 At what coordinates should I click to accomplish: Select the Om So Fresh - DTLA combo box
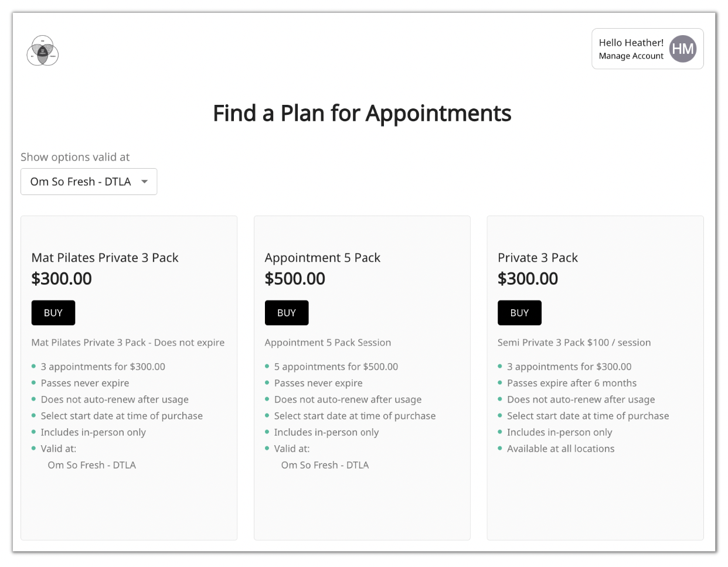pyautogui.click(x=81, y=182)
